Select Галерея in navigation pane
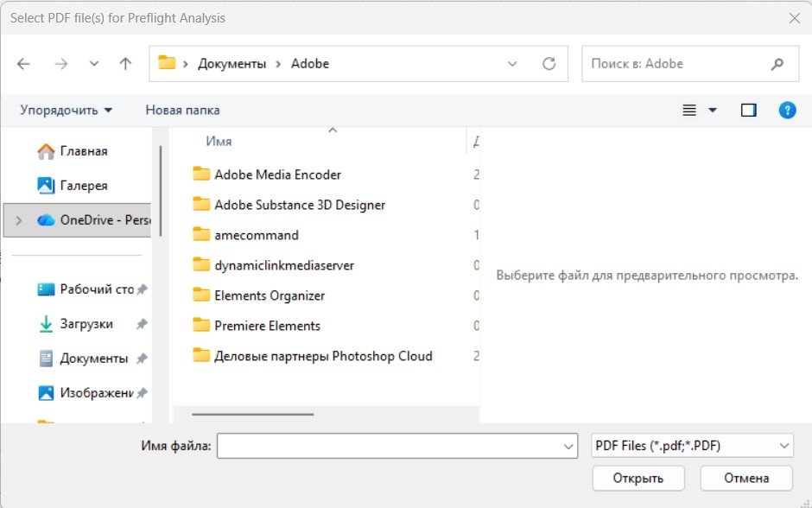The width and height of the screenshot is (812, 508). (83, 186)
